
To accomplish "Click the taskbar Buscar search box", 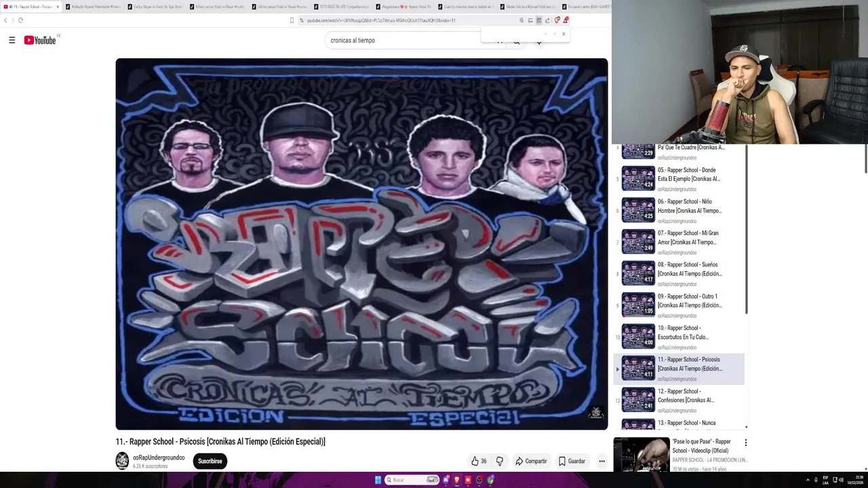I will [x=412, y=480].
